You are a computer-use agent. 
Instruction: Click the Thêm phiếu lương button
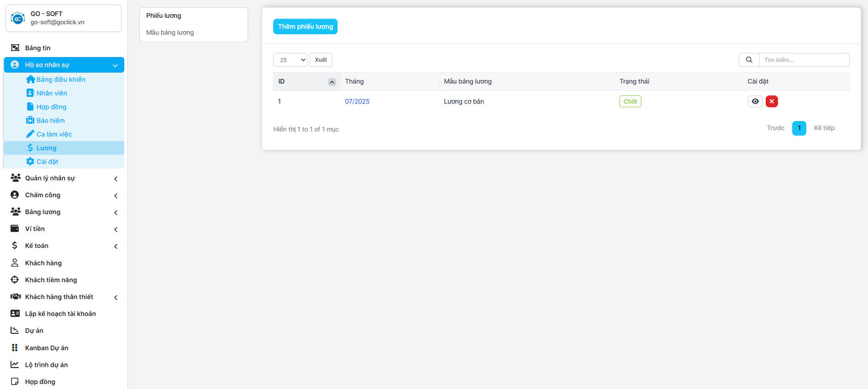305,26
